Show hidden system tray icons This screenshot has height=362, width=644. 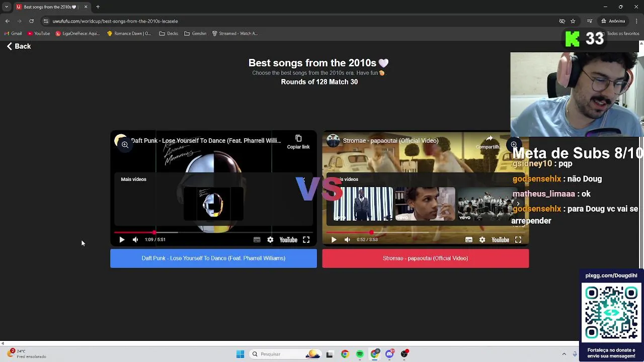564,354
